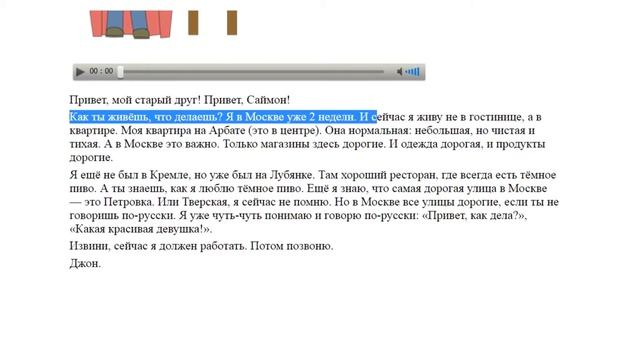Click the sentence 'Я ещё не был в Кремле'
This screenshot has height=360, width=640.
(129, 175)
